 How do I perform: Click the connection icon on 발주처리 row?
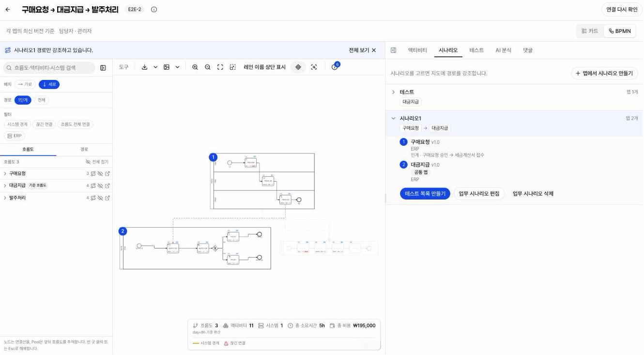click(x=93, y=198)
